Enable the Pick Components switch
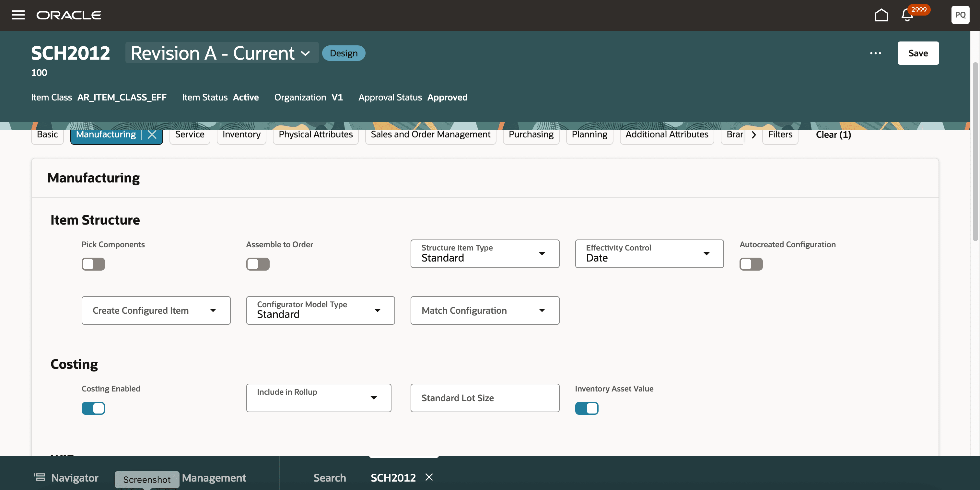Viewport: 980px width, 490px height. (93, 264)
